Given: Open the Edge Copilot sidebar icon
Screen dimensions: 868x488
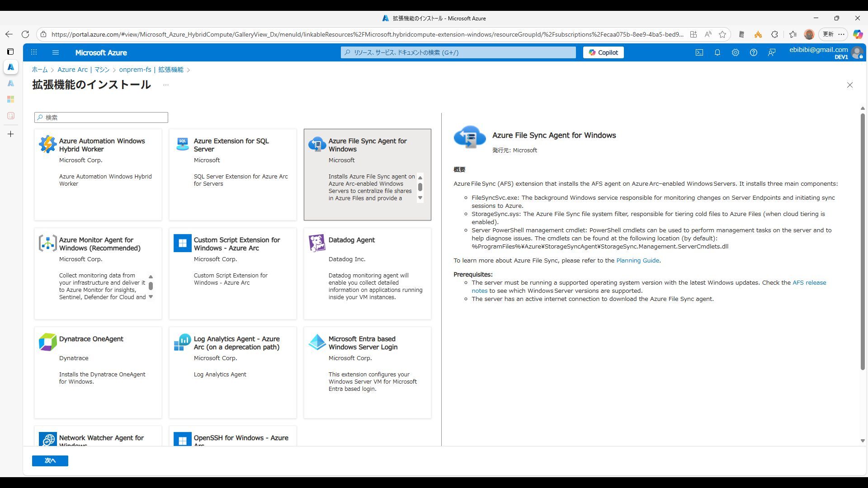Looking at the screenshot, I should [858, 34].
